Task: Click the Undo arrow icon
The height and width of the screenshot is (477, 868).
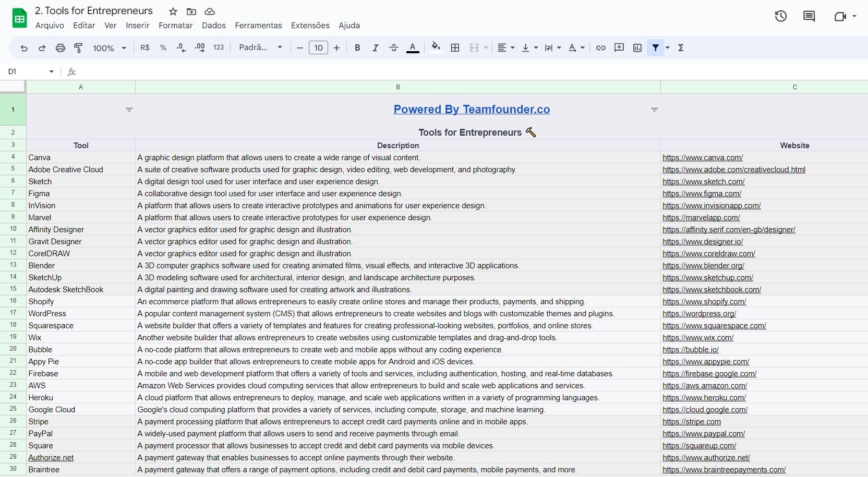Action: 24,48
